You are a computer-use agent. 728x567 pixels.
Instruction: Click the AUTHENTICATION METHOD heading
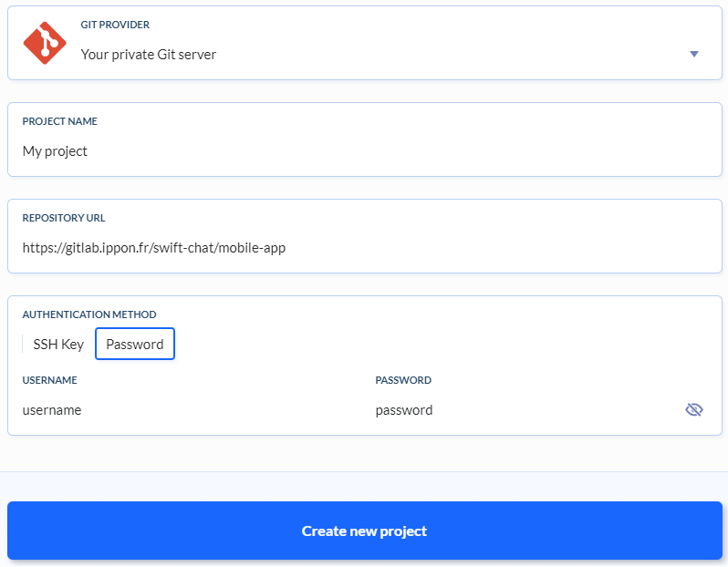(x=89, y=314)
